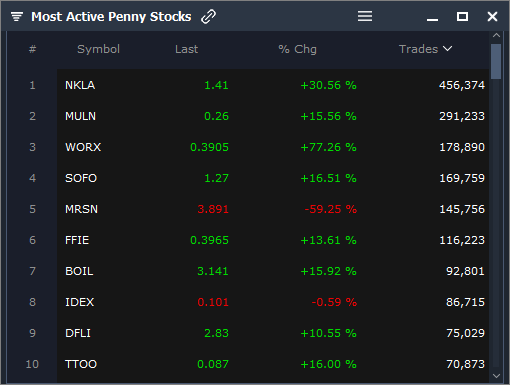Screen dimensions: 510x385
Task: Click the vertical scrollbar thumb
Action: 496,61
